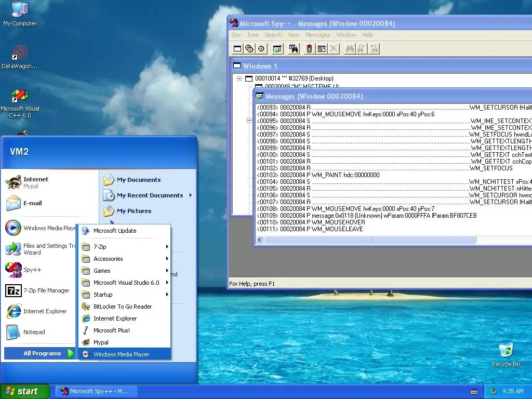532x399 pixels.
Task: Click the Find Previous toolbar icon
Action: [x=374, y=48]
